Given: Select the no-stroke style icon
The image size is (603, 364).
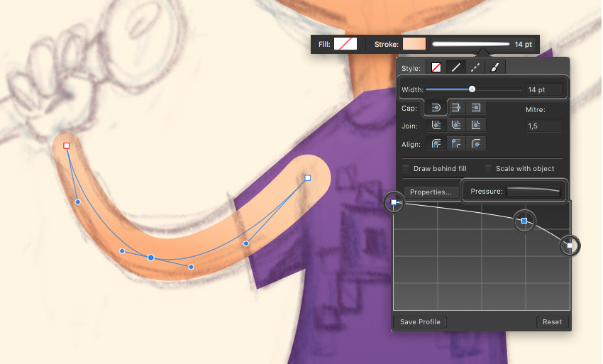Looking at the screenshot, I should 437,68.
